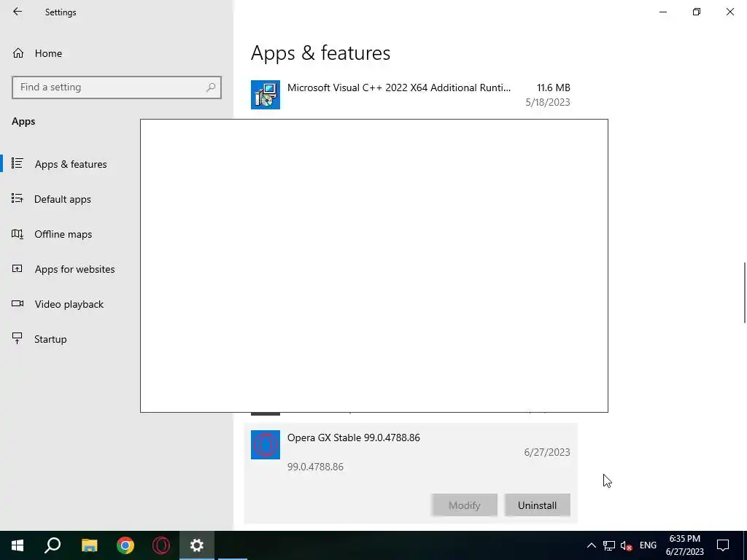The image size is (747, 560).
Task: Open the taskbar clock and date
Action: click(x=684, y=545)
